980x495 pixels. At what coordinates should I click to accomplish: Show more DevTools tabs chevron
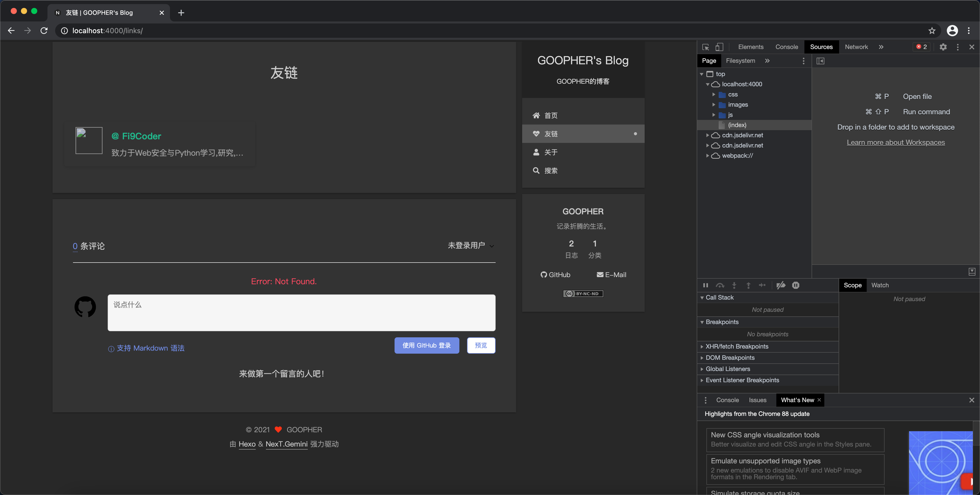click(x=881, y=47)
